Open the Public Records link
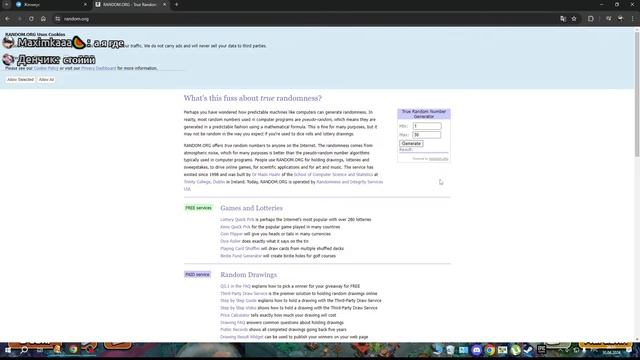Screen dimensions: 640x360 (x=234, y=330)
